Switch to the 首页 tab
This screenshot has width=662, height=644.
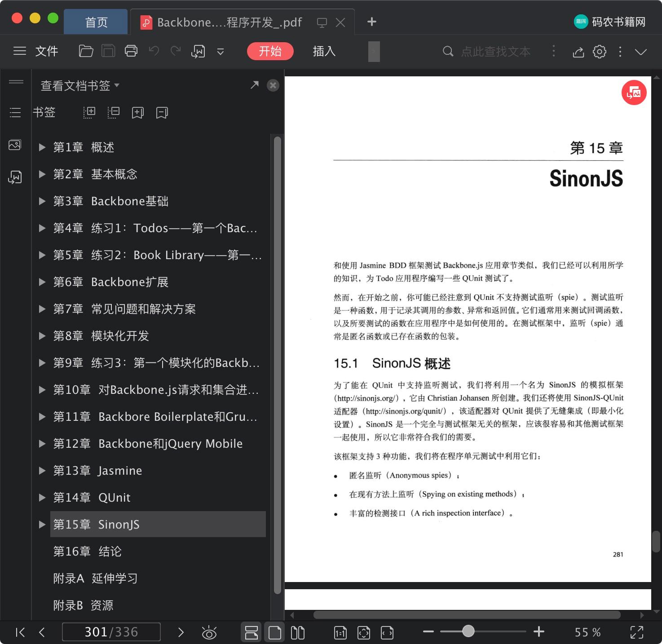(96, 22)
